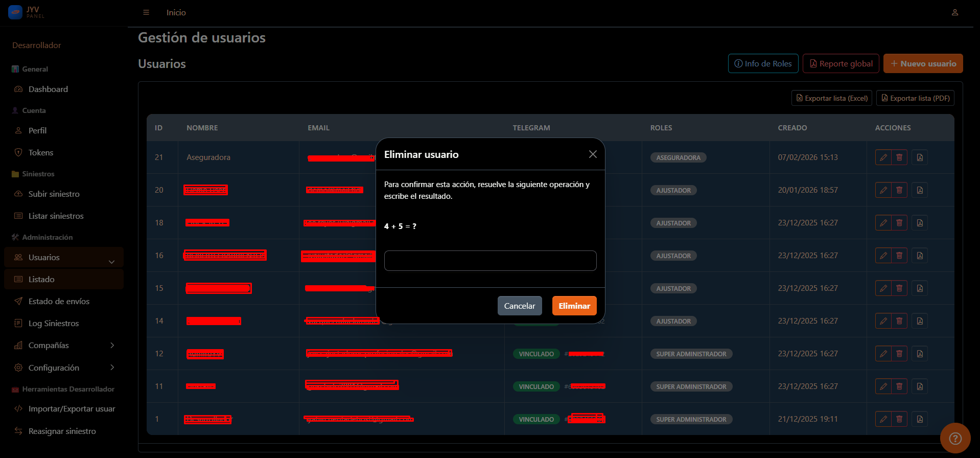The image size is (980, 458).
Task: Open the help question mark floating button
Action: [x=955, y=438]
